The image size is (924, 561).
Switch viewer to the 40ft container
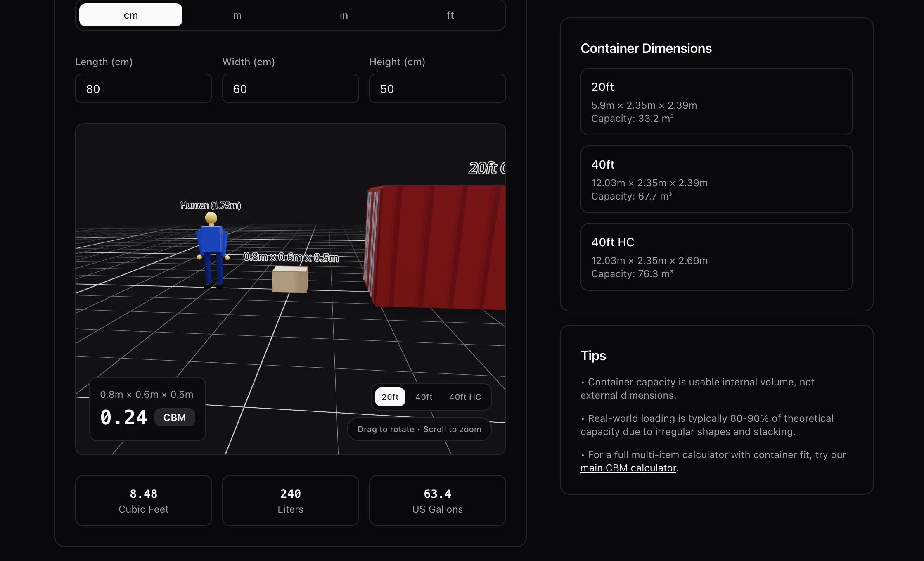(x=424, y=397)
